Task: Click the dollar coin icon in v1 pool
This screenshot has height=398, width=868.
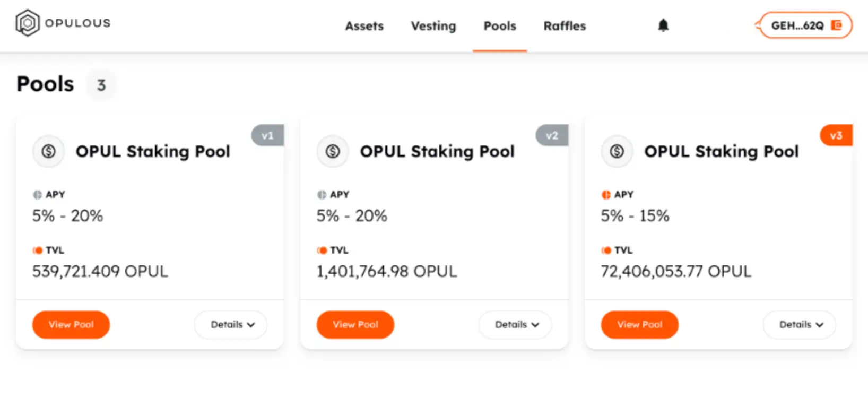Action: click(x=49, y=152)
